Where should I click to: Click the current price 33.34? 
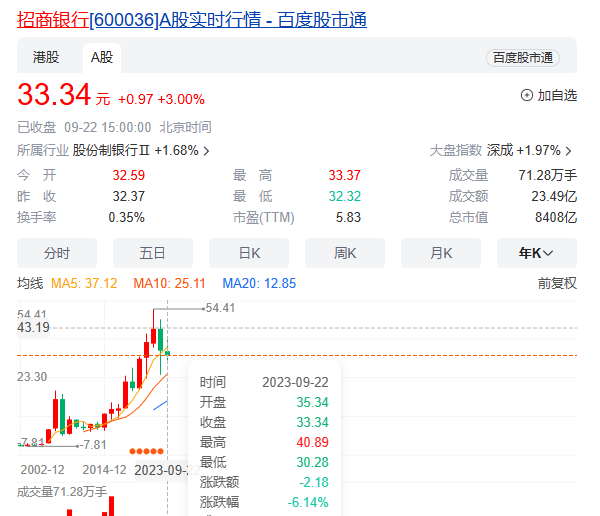coord(54,95)
